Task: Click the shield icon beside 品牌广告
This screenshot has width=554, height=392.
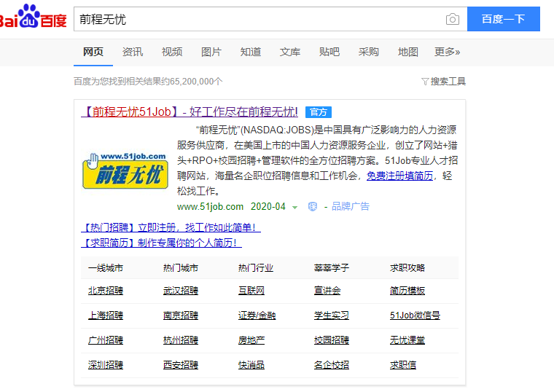Action: tap(312, 206)
